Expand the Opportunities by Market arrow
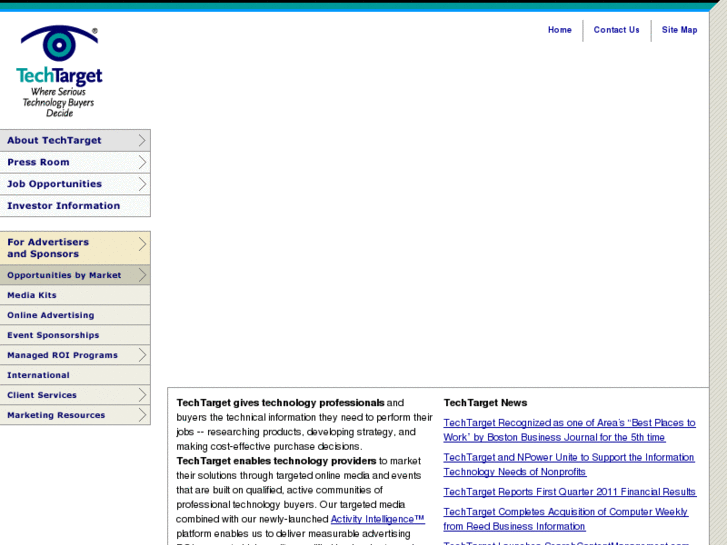The width and height of the screenshot is (727, 545). coord(142,275)
